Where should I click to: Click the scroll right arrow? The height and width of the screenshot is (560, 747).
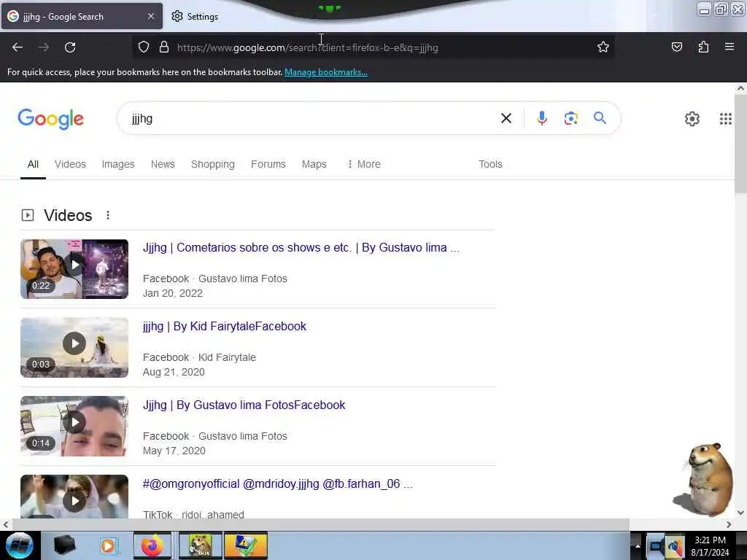[x=729, y=524]
